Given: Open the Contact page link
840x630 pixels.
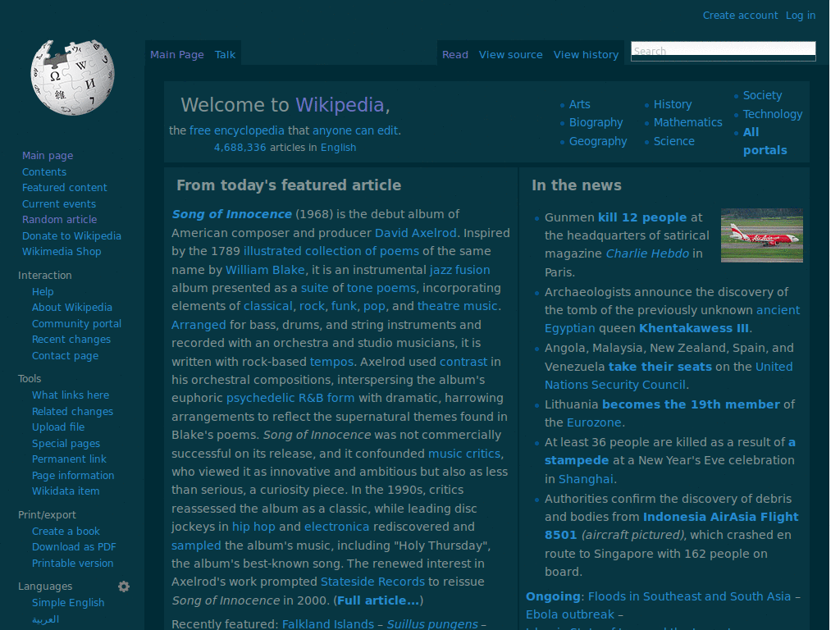Looking at the screenshot, I should (65, 356).
